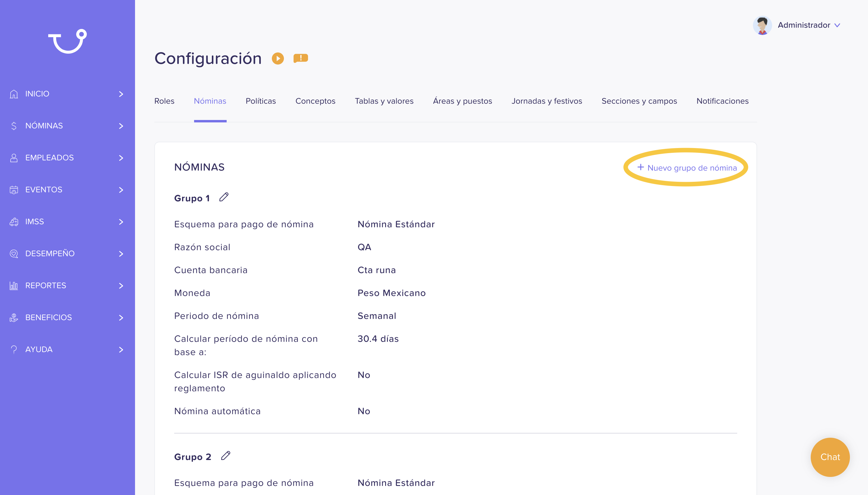Click the app logo in sidebar
Screen dimensions: 868x495
tap(68, 41)
